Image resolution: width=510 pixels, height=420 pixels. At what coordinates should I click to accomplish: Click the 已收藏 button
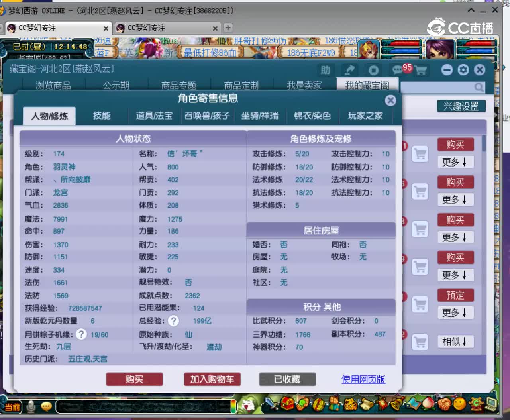click(x=287, y=379)
